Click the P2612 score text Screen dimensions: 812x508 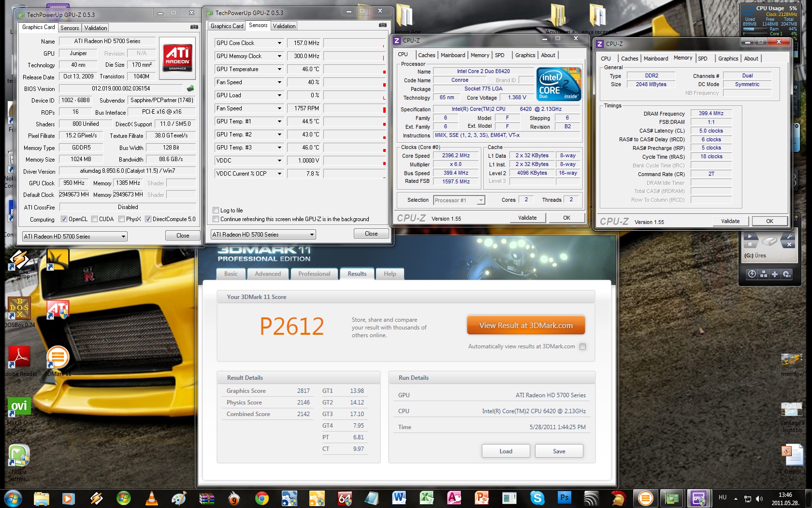pyautogui.click(x=292, y=327)
